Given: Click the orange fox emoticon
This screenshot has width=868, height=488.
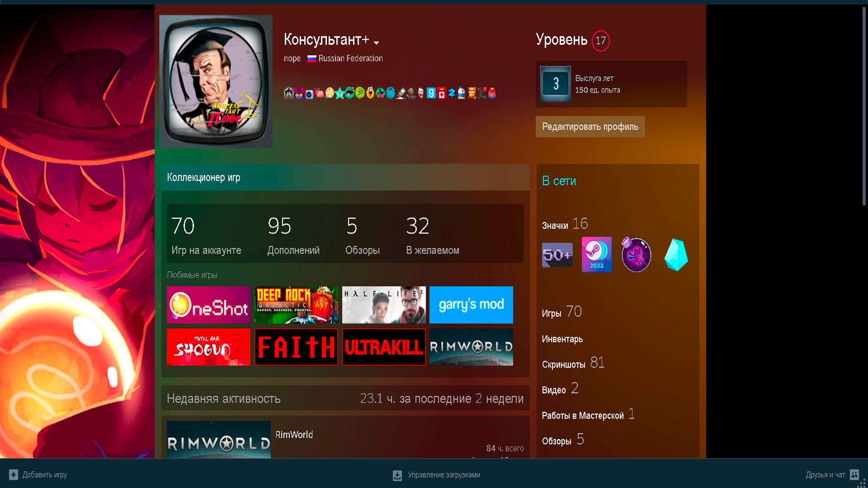Looking at the screenshot, I should click(x=472, y=93).
